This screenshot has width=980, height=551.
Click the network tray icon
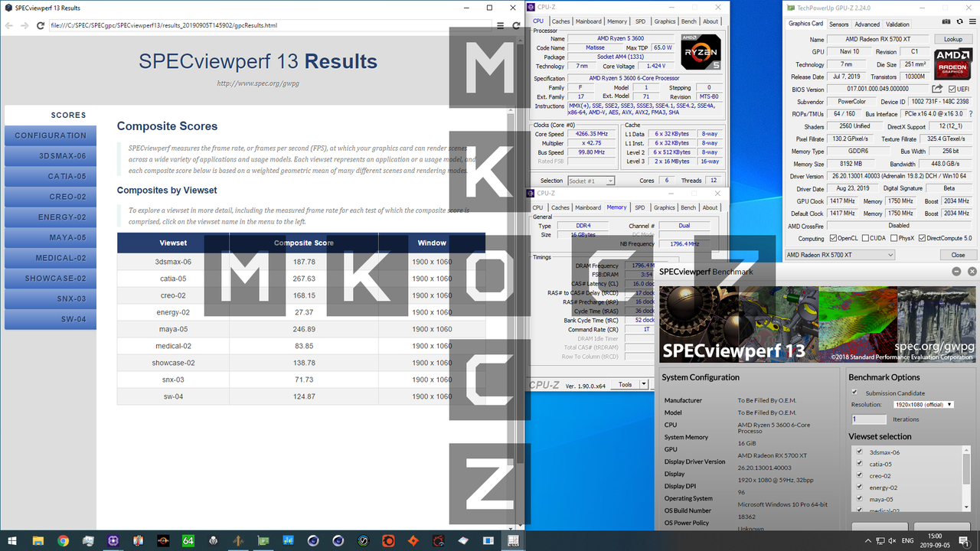point(880,540)
